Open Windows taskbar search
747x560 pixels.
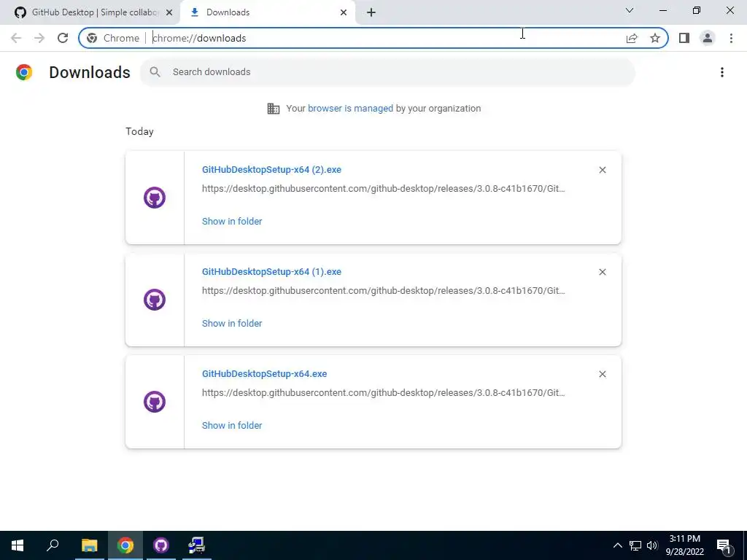click(53, 545)
